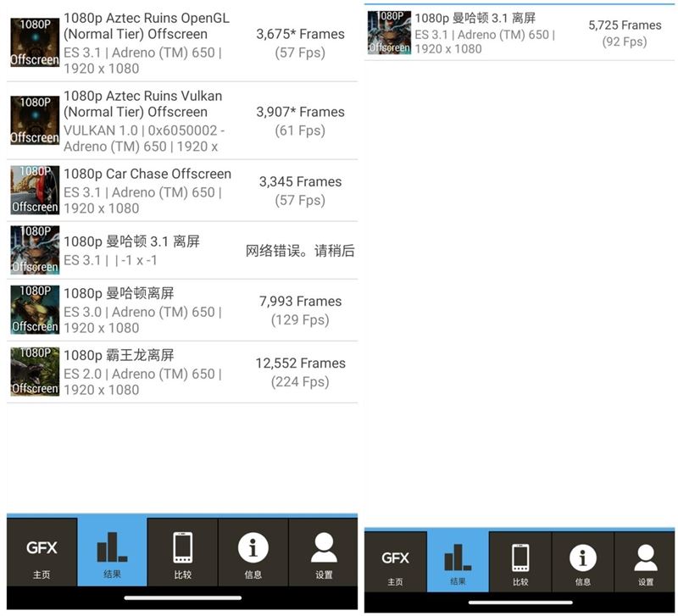Open Aztec Ruins Vulkan test thumbnail
The width and height of the screenshot is (678, 616).
[x=35, y=120]
